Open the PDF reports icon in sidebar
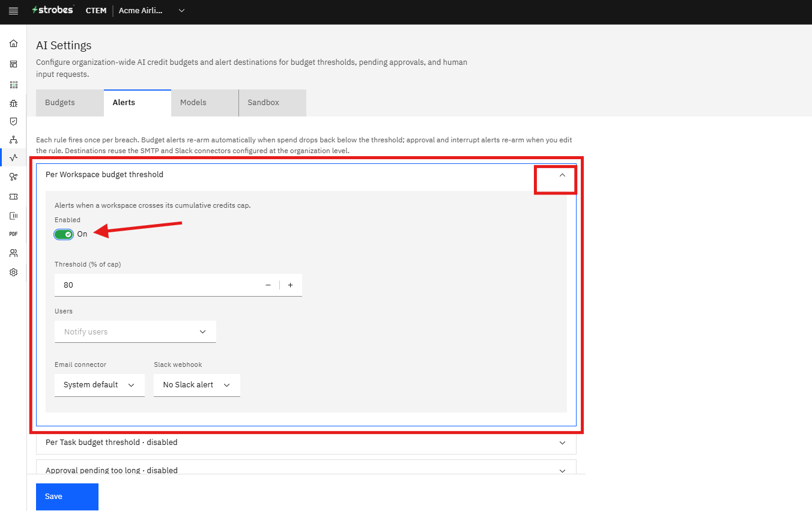Viewport: 812px width, 511px height. coord(13,234)
